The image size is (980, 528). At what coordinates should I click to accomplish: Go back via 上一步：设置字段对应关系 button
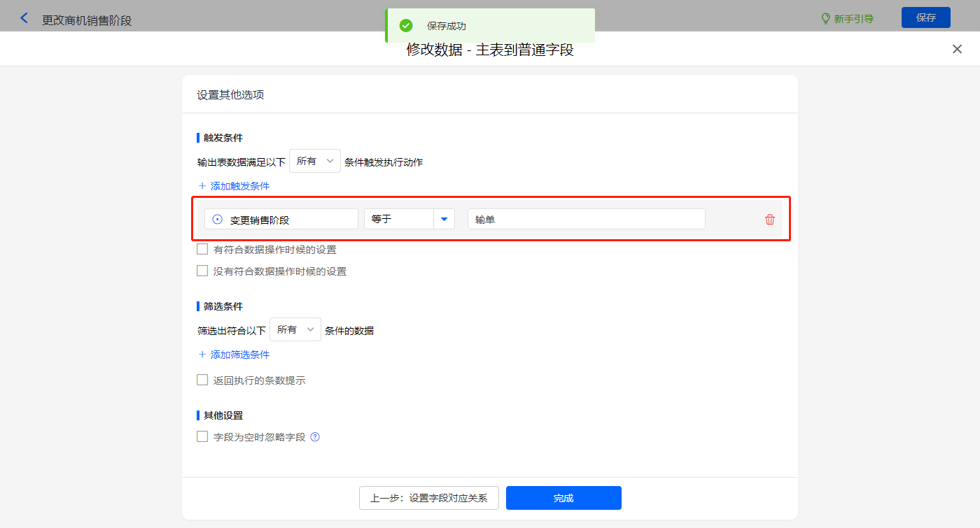pyautogui.click(x=428, y=498)
